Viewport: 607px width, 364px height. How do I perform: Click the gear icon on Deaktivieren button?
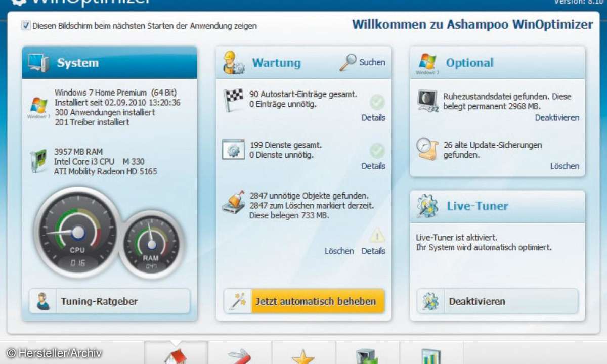coord(430,301)
